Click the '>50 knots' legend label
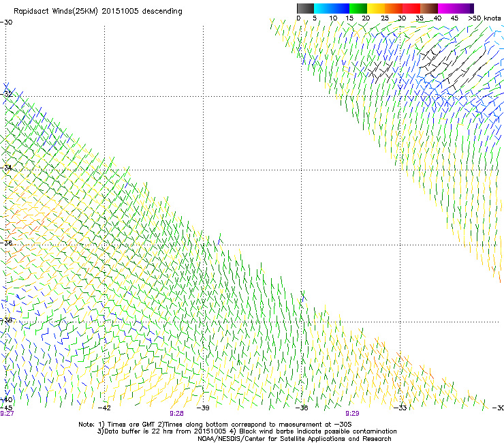The width and height of the screenshot is (504, 443). click(x=484, y=18)
